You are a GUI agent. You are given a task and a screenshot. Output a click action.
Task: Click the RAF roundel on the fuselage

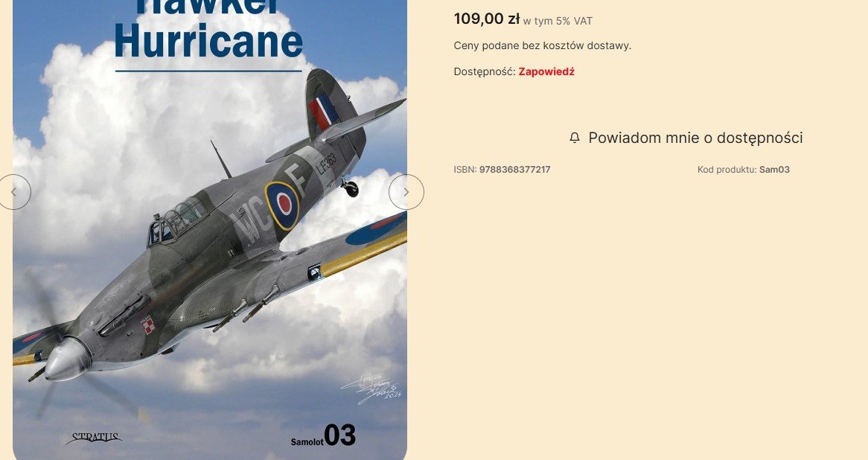(283, 205)
